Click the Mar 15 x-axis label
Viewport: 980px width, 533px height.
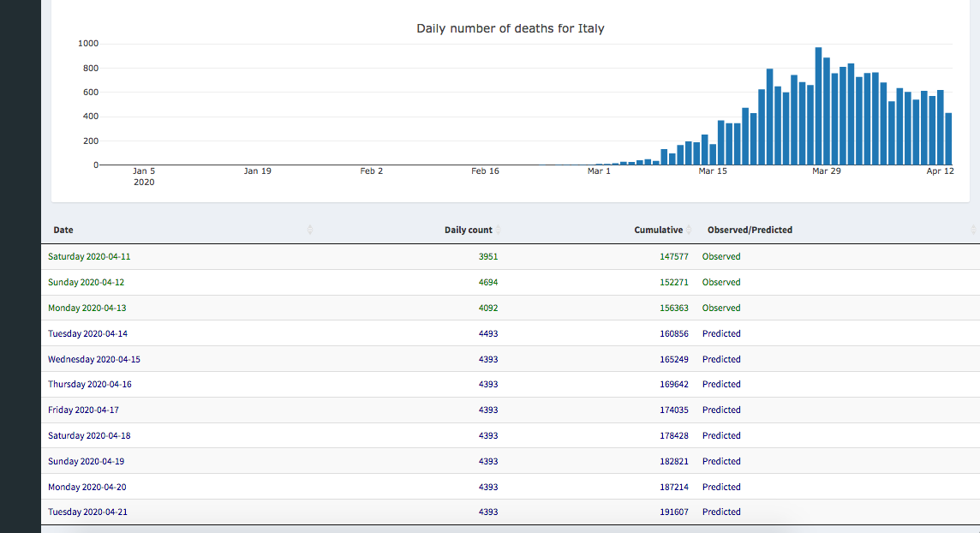point(713,171)
